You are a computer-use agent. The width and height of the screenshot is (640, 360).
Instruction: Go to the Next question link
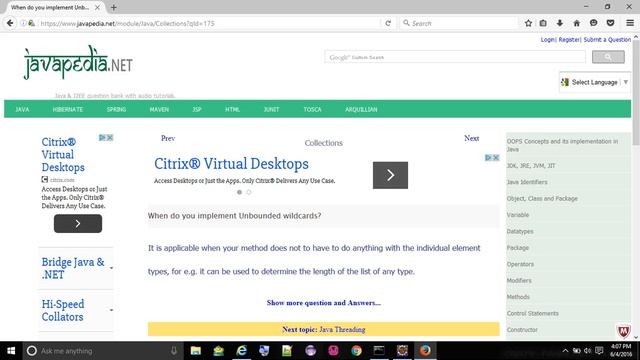(x=471, y=138)
